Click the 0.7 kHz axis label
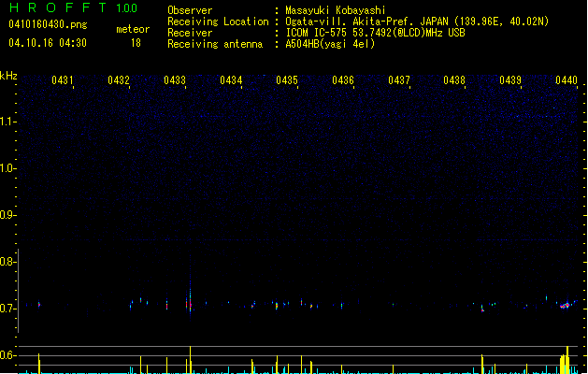The image size is (588, 374). [7, 309]
